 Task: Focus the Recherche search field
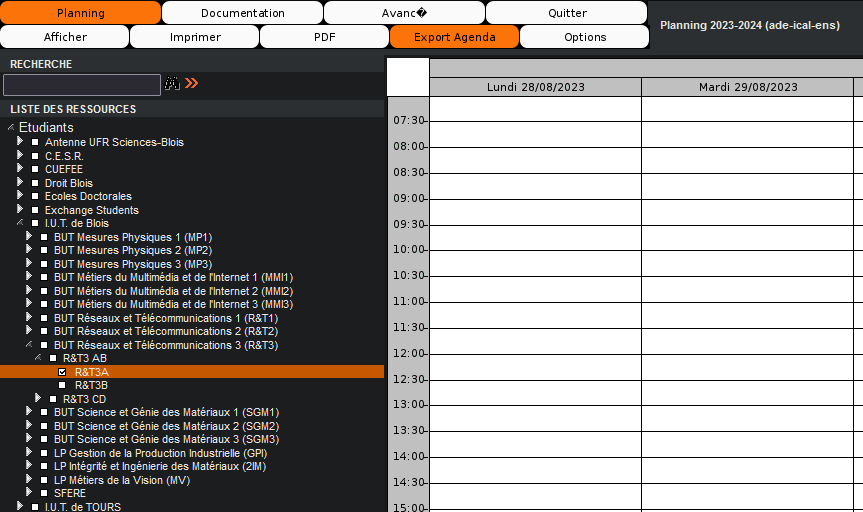pos(82,85)
